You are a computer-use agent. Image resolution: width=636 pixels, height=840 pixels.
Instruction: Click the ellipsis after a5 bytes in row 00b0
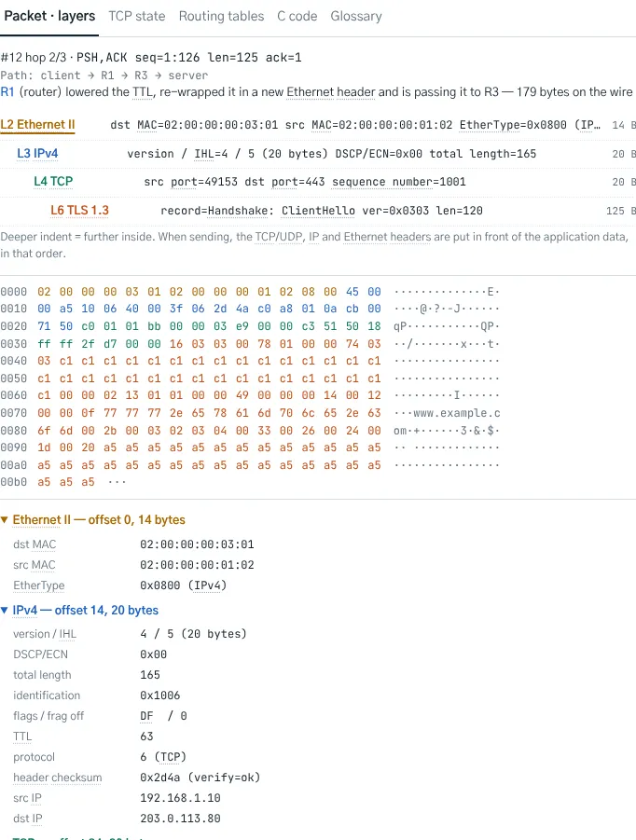[117, 482]
